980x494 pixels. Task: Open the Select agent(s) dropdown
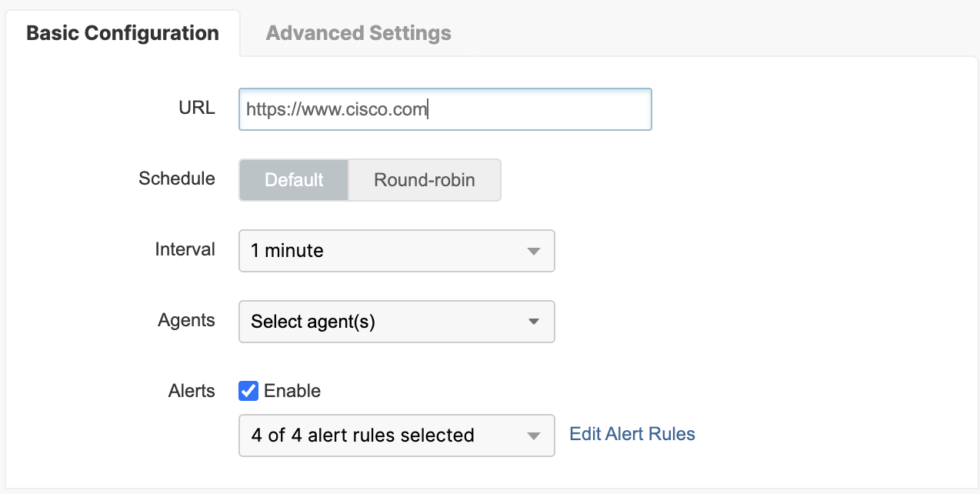pos(385,322)
